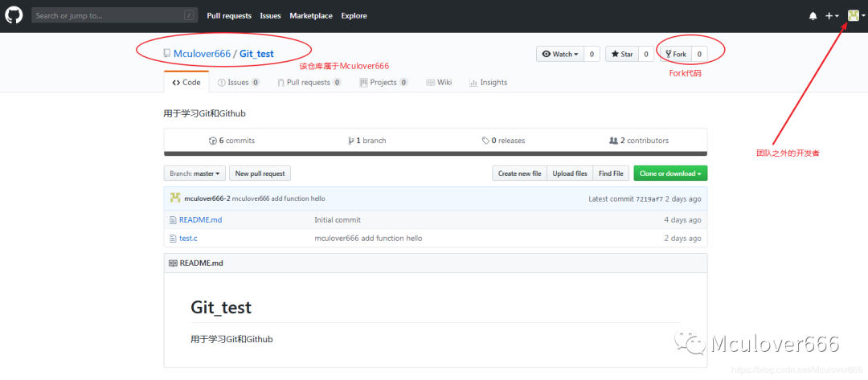Click the mculover666-2 committer avatar
This screenshot has height=380, width=868.
pyautogui.click(x=175, y=198)
